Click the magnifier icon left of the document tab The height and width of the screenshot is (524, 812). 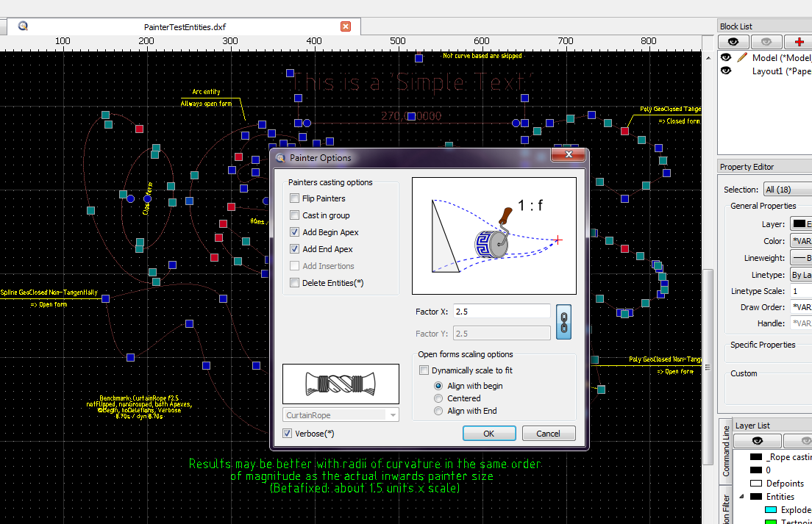click(23, 26)
